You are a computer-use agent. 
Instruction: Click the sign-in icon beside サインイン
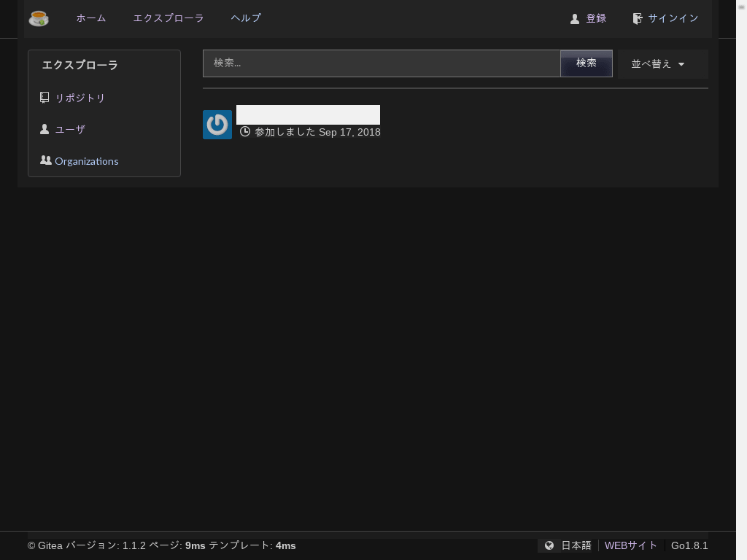pos(638,18)
